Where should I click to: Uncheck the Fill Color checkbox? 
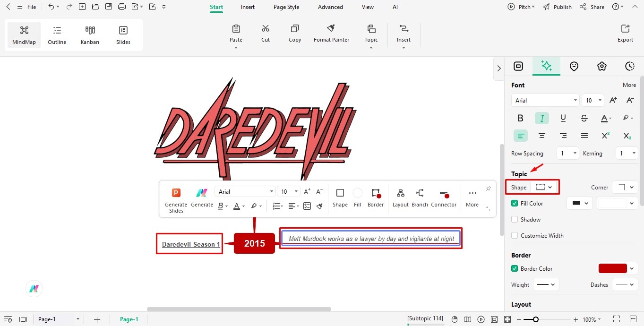(x=515, y=204)
